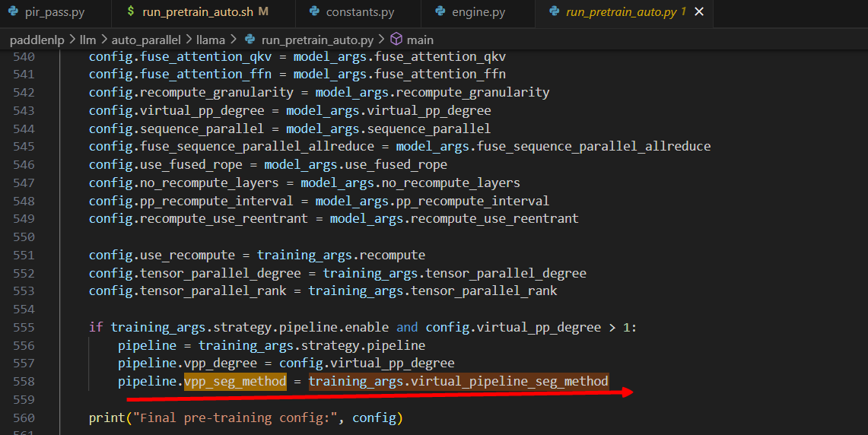868x435 pixels.
Task: Open auto_parallel breadcrumb segment
Action: pyautogui.click(x=146, y=40)
